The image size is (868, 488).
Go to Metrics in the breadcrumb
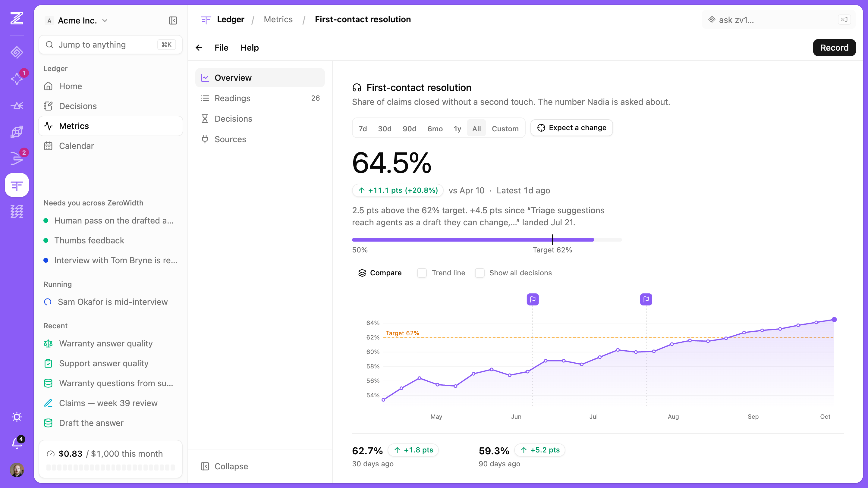[x=278, y=20]
